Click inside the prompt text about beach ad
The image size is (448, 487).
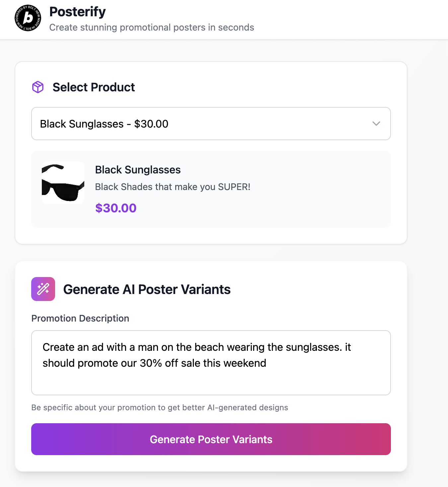point(197,355)
